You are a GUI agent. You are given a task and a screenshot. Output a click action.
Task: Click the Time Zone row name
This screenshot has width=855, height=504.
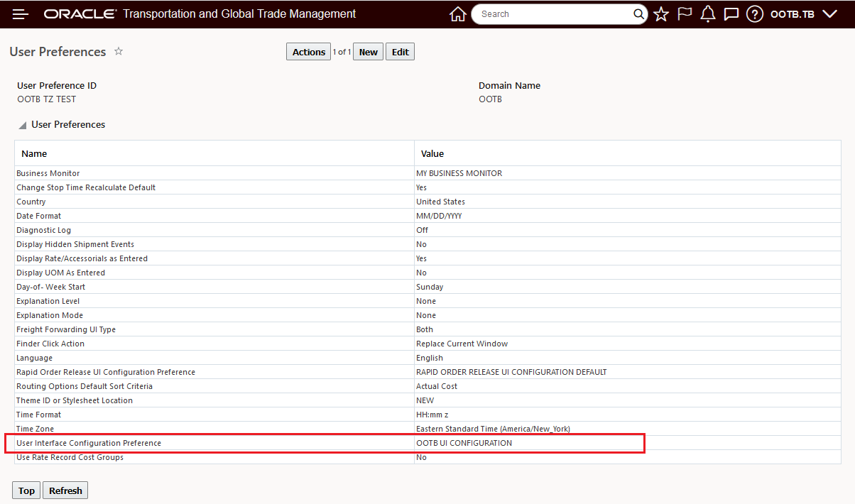(x=35, y=429)
